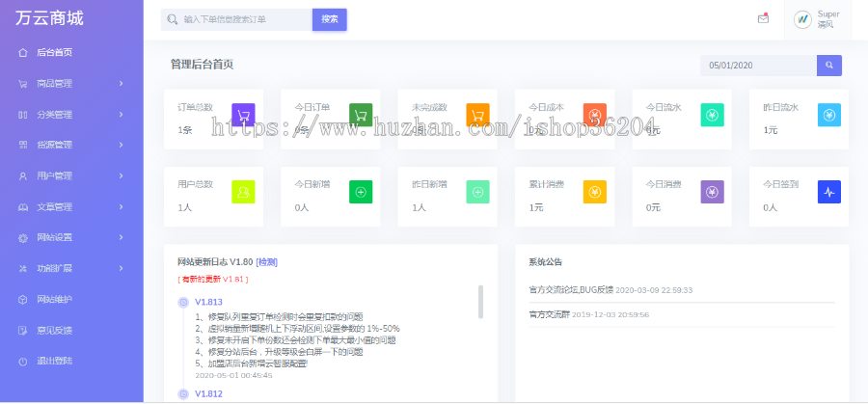Image resolution: width=868 pixels, height=404 pixels.
Task: Click the 分类管理 sidebar icon
Action: [x=23, y=115]
